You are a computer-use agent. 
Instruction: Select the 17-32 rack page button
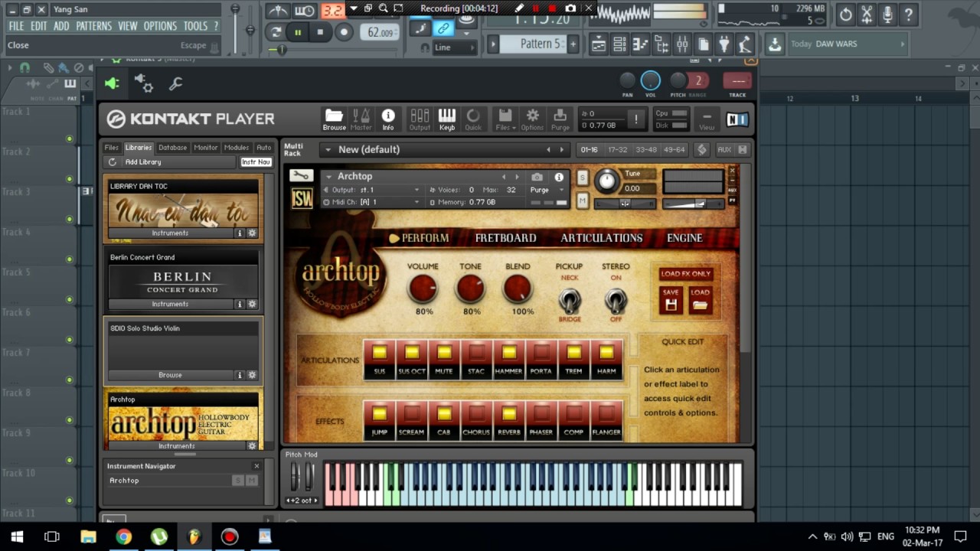(x=617, y=150)
